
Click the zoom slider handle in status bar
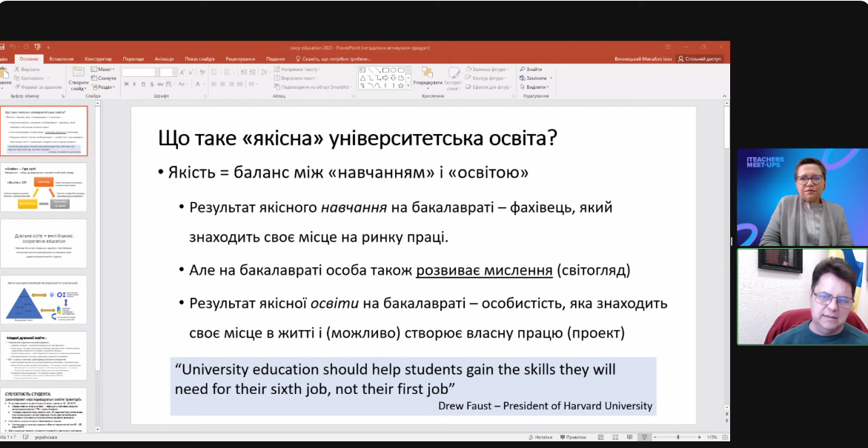coord(678,437)
